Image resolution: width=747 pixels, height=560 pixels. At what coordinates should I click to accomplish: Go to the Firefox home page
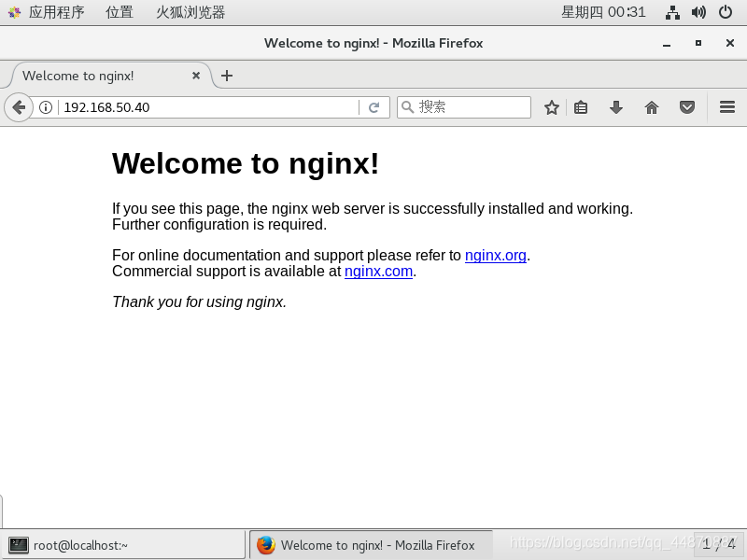pos(651,107)
